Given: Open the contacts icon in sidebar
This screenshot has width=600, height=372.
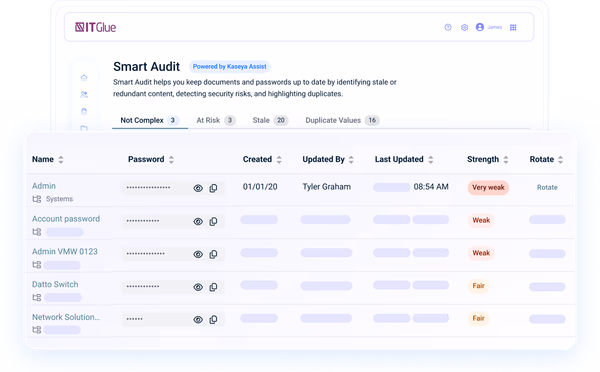Looking at the screenshot, I should tap(84, 94).
